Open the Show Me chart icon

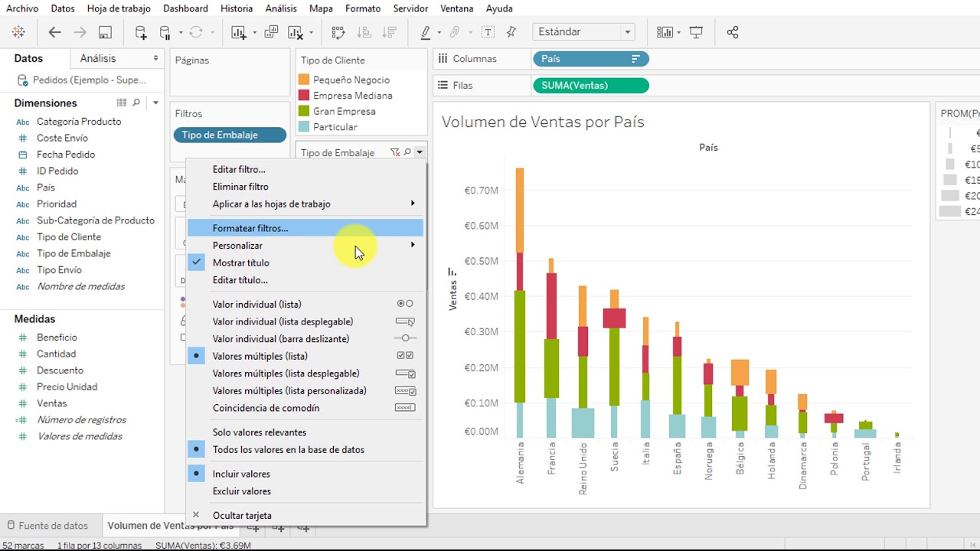click(x=665, y=32)
